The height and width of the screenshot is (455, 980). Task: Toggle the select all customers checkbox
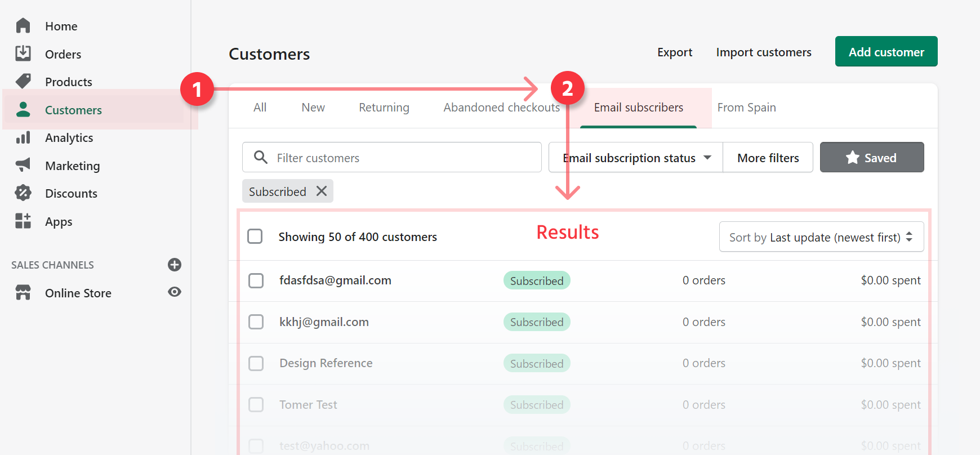(x=255, y=237)
